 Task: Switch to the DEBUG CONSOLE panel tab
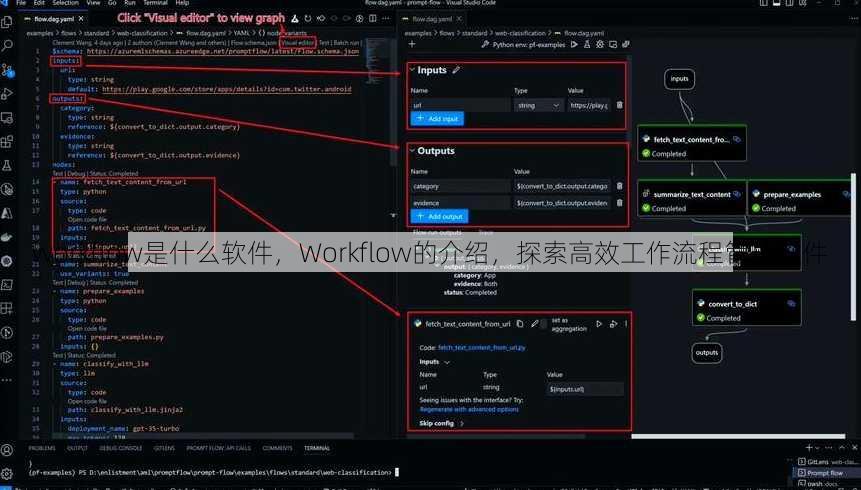click(120, 448)
